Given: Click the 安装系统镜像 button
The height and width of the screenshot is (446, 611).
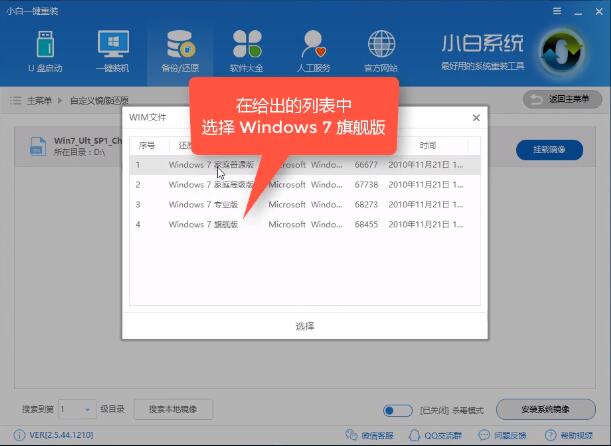Looking at the screenshot, I should coord(545,410).
